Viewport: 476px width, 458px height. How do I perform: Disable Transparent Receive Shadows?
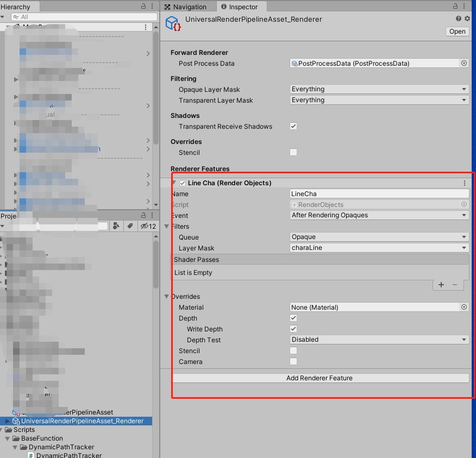293,126
